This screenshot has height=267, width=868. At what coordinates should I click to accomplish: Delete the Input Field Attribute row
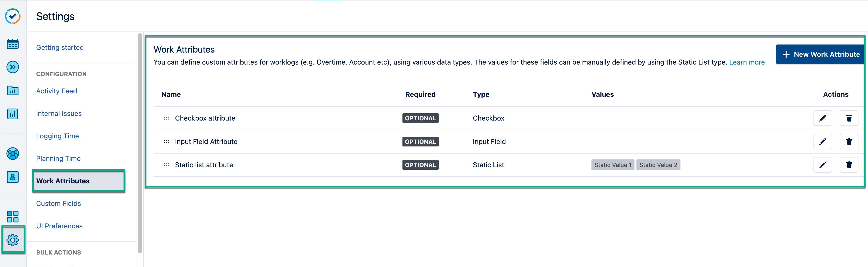(x=848, y=142)
